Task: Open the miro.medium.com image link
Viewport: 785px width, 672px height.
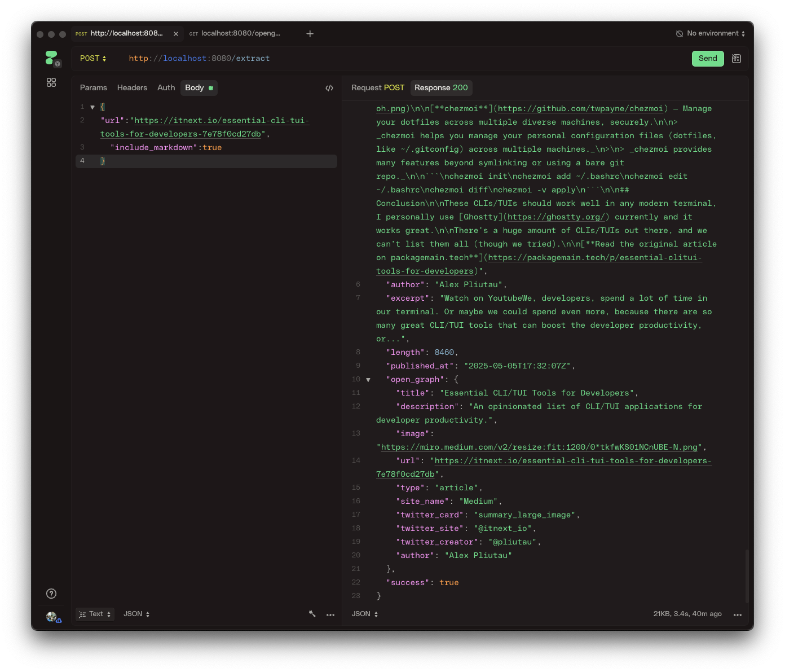Action: pyautogui.click(x=539, y=447)
